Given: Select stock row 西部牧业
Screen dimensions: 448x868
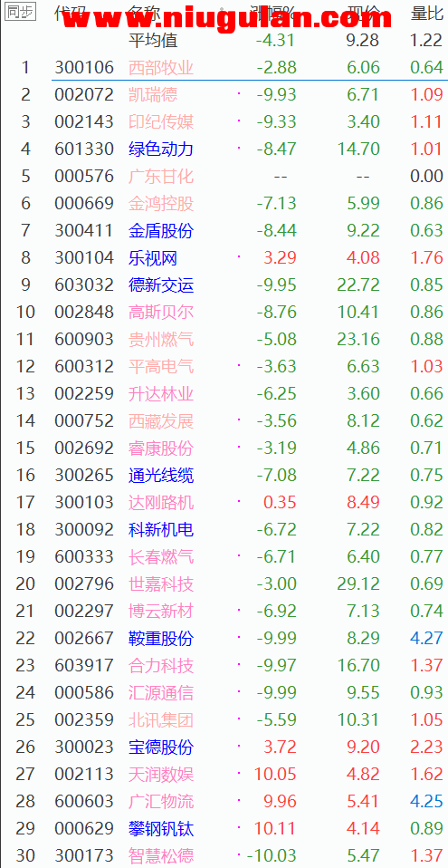Looking at the screenshot, I should [x=224, y=67].
